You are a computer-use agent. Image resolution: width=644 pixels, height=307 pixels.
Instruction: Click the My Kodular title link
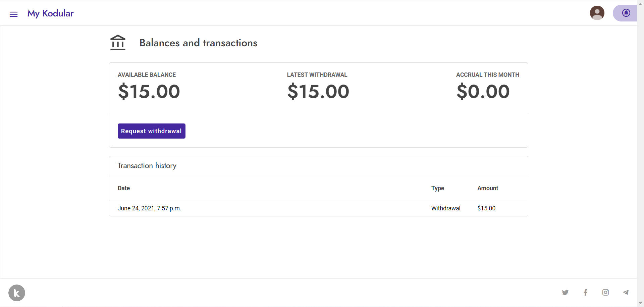pos(51,13)
